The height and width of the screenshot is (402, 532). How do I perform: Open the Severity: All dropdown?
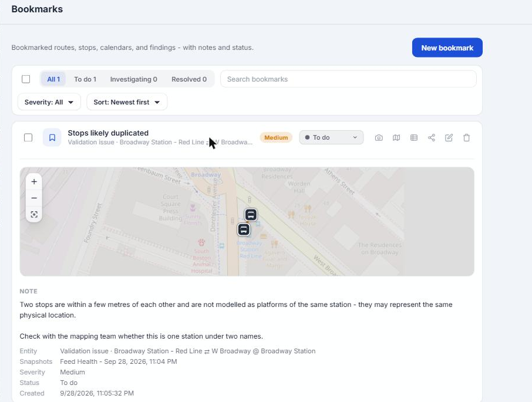click(x=49, y=102)
